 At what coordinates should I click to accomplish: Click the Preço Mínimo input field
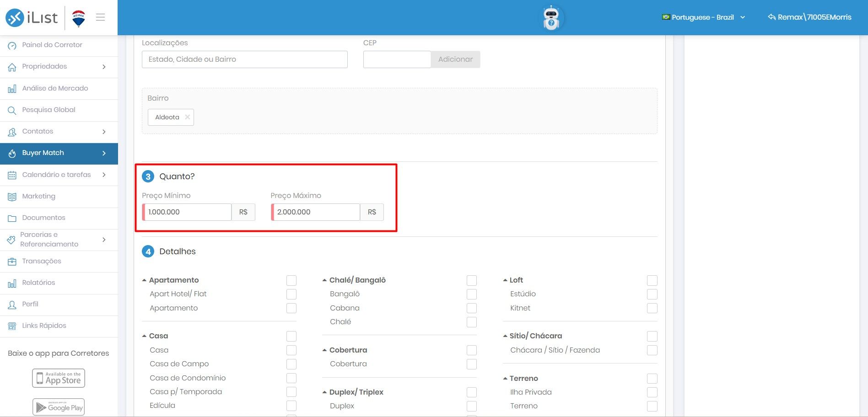[x=187, y=212]
